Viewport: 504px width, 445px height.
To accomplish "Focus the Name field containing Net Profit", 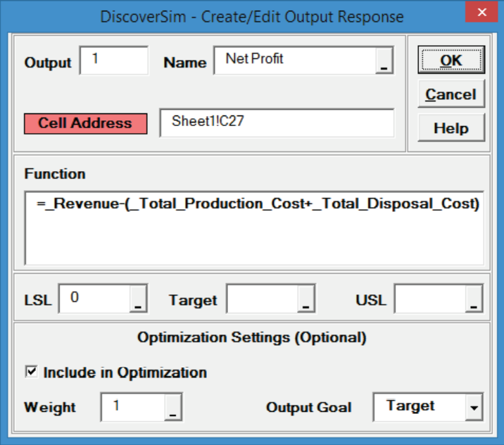I will coord(296,61).
